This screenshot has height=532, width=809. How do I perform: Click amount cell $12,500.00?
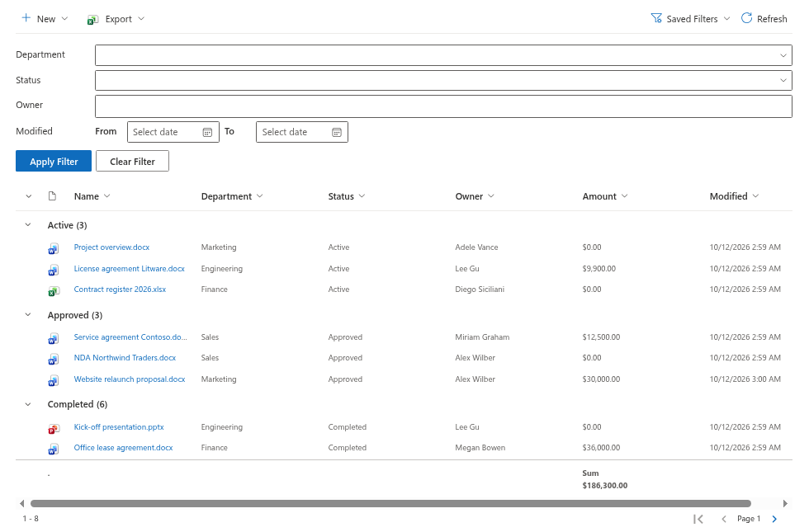point(601,337)
